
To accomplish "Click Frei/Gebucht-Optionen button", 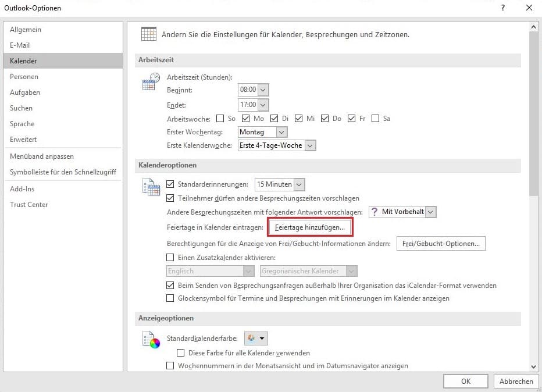I will pyautogui.click(x=441, y=243).
